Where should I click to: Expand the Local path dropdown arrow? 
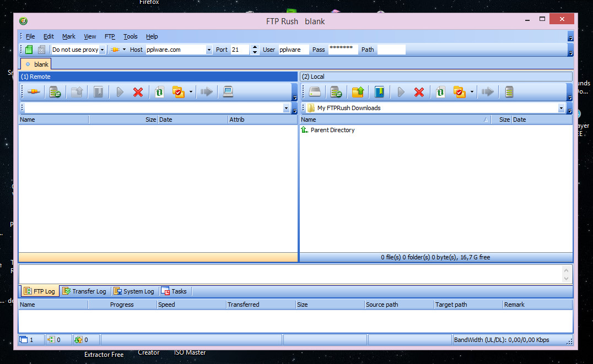[x=561, y=108]
